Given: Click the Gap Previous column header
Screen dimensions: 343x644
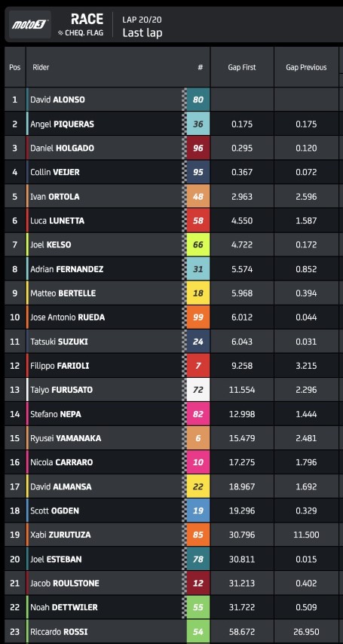Looking at the screenshot, I should tap(306, 67).
